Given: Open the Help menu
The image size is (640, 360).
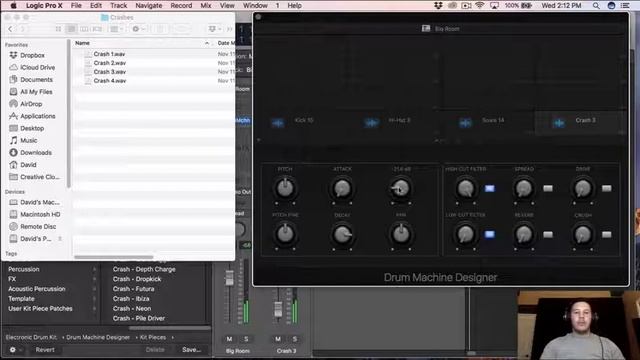Looking at the screenshot, I should [294, 6].
